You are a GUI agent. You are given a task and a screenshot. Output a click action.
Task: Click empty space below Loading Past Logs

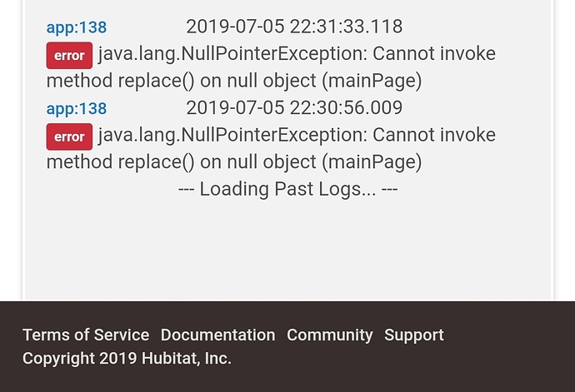pos(287,249)
